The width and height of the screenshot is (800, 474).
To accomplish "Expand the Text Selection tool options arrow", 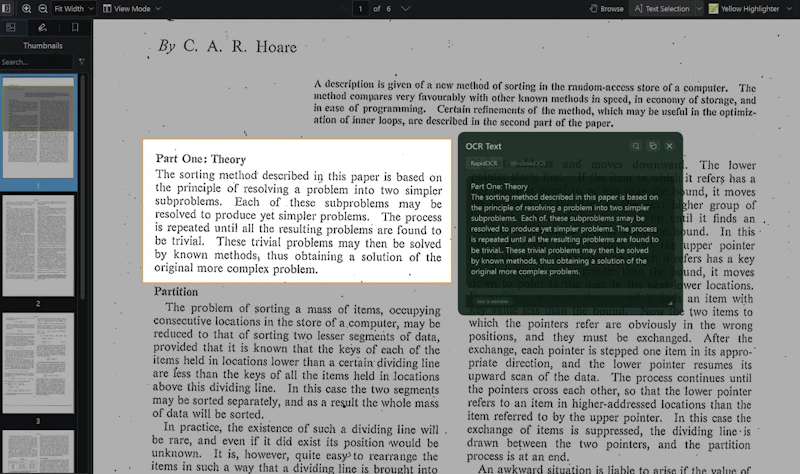I will 699,9.
